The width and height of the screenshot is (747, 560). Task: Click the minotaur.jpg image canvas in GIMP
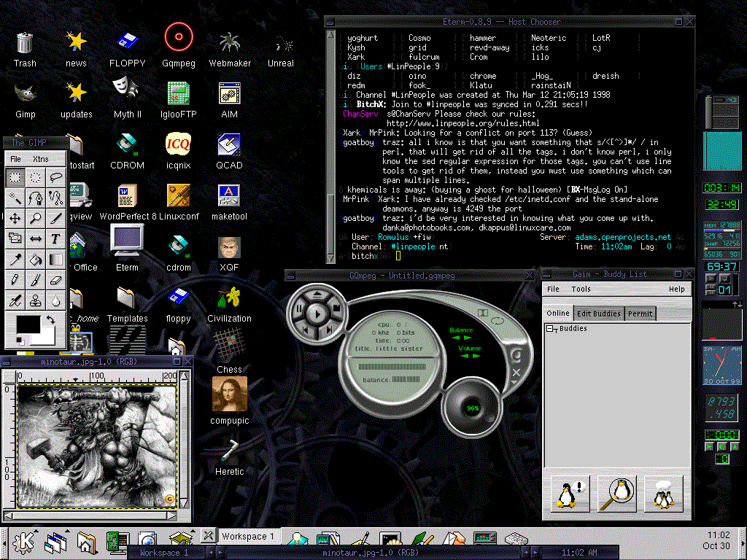point(97,446)
